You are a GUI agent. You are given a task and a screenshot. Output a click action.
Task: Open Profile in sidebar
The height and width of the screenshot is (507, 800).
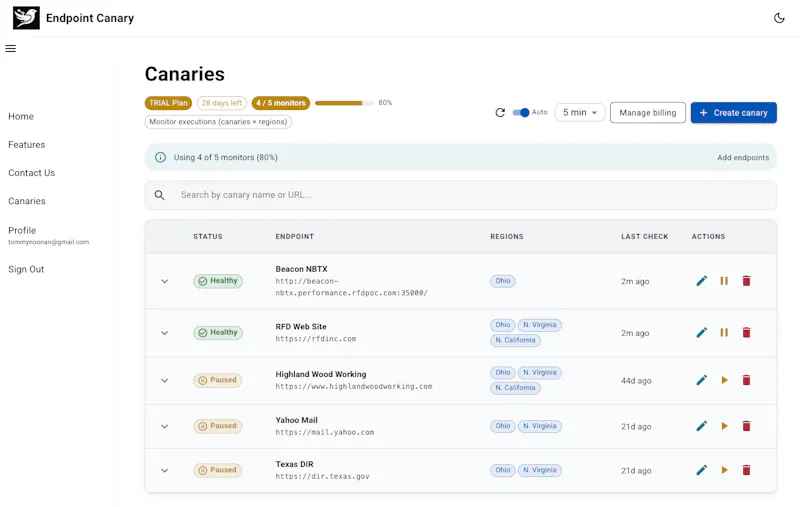(x=22, y=230)
